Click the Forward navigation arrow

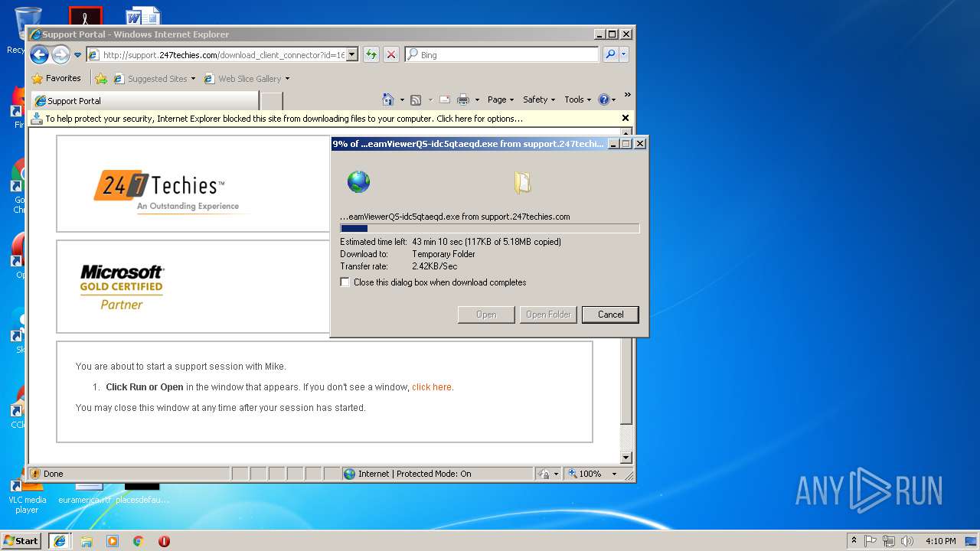[x=60, y=54]
